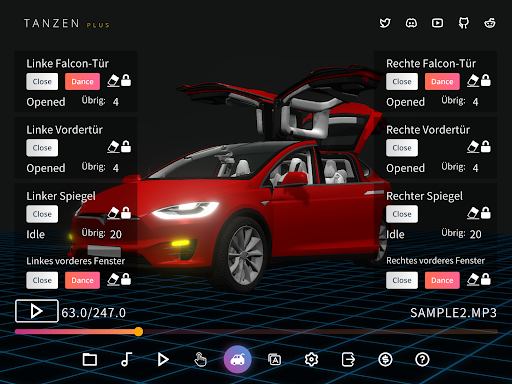Dance the Rechte Falcon-Tür
The image size is (512, 384).
click(442, 82)
